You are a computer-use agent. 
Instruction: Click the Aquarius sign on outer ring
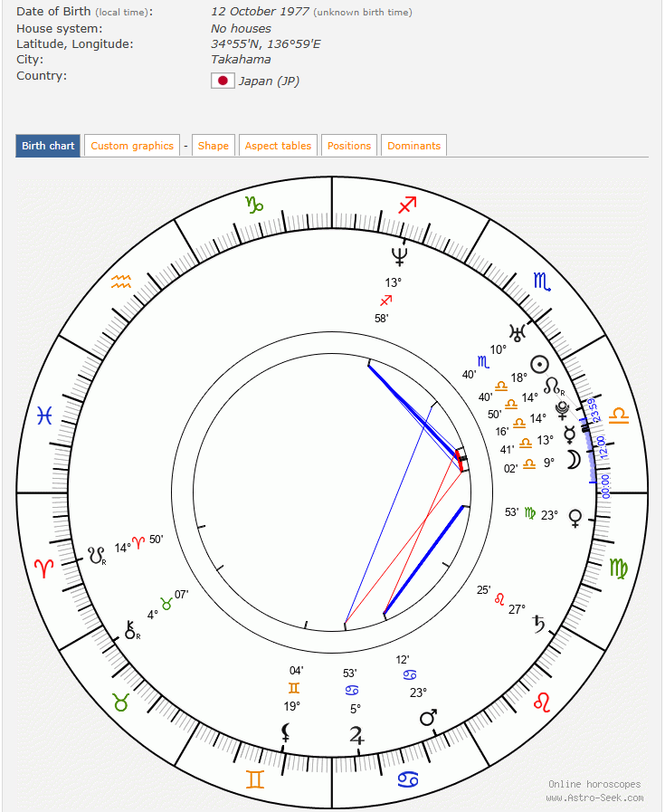121,282
